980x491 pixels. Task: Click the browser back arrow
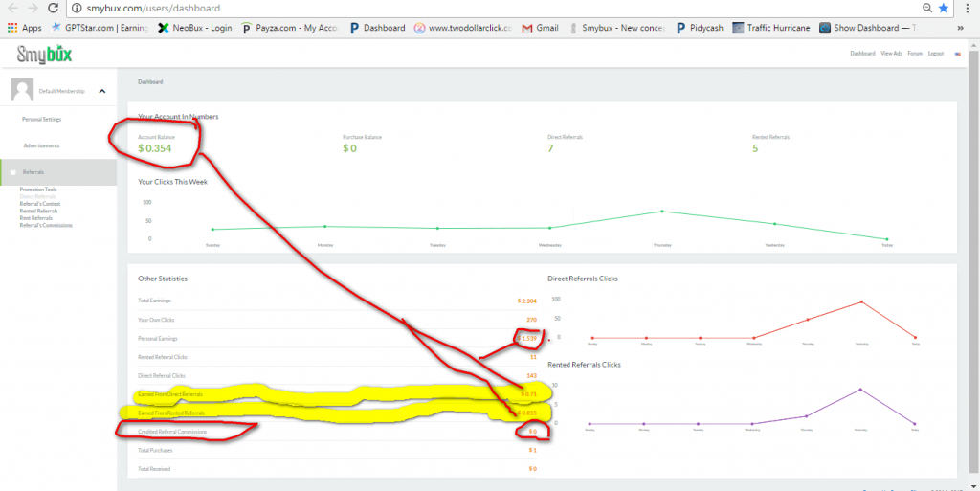[x=11, y=8]
